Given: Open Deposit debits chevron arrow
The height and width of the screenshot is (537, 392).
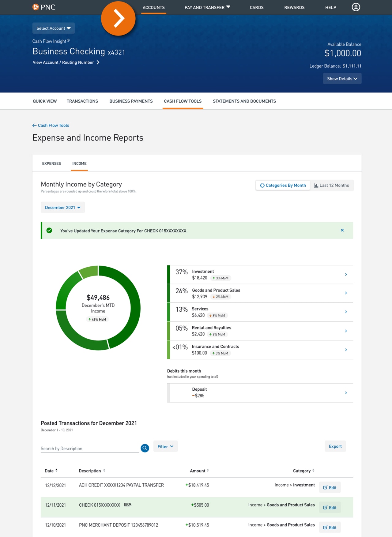Looking at the screenshot, I should coord(346,393).
